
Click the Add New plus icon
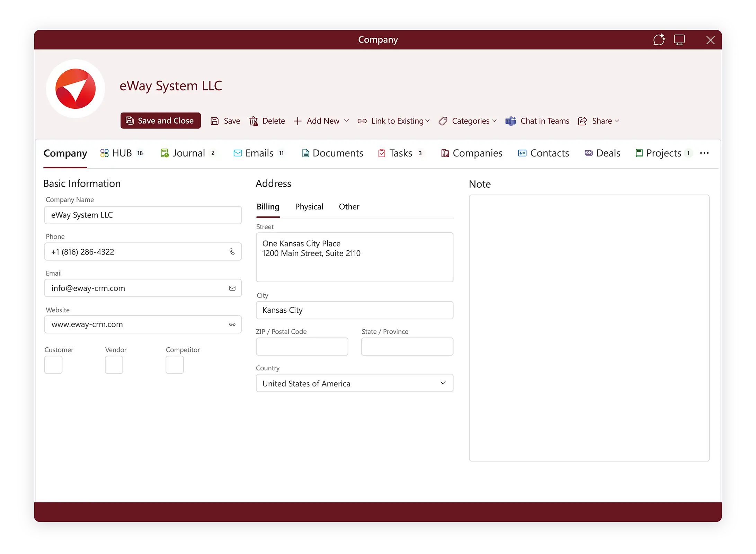297,120
